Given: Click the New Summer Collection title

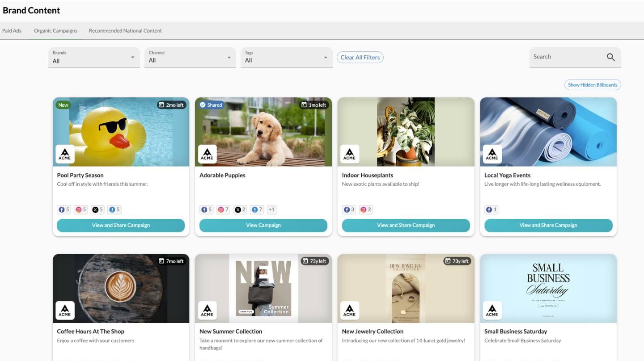Looking at the screenshot, I should point(231,332).
